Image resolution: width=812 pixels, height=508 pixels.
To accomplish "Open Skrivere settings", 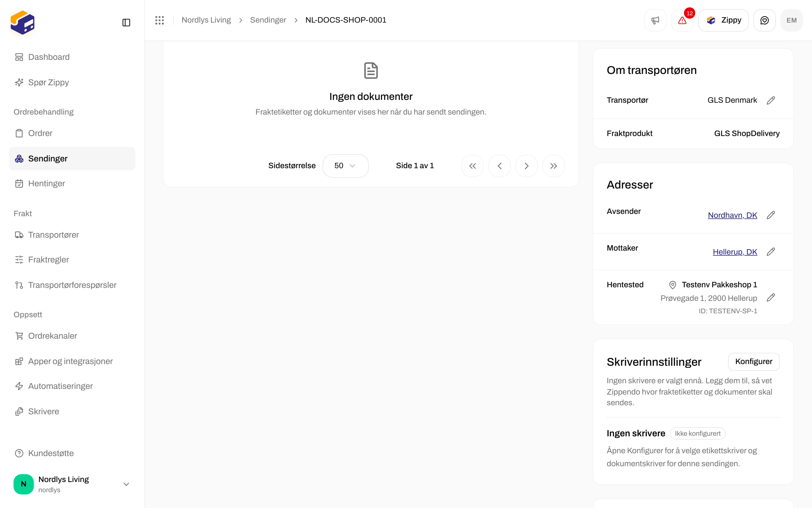I will point(72,411).
